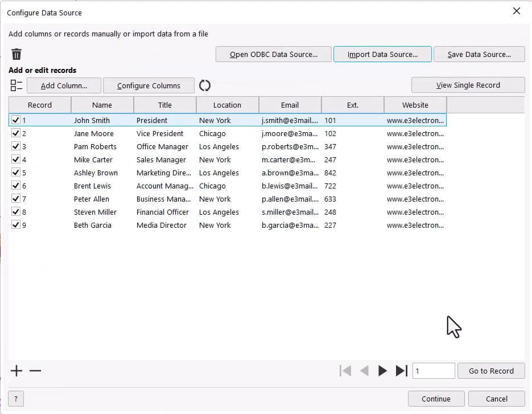Confirm with the Continue button

coord(436,399)
